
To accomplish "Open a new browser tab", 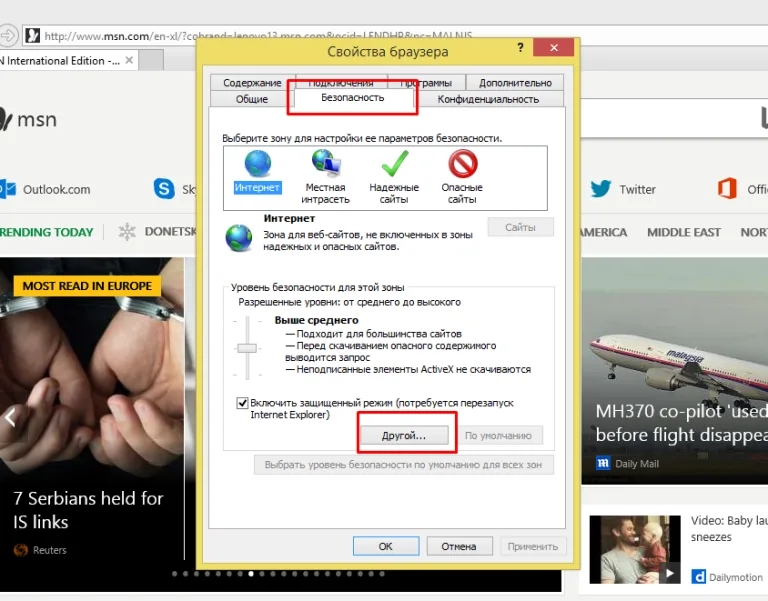I will tap(151, 60).
